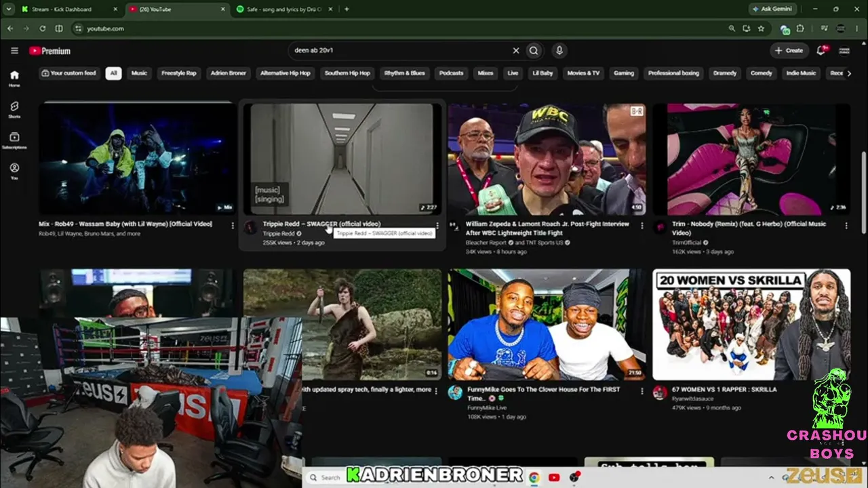The height and width of the screenshot is (488, 868).
Task: Open options for 67 Women vs Rapper video
Action: coord(846,390)
